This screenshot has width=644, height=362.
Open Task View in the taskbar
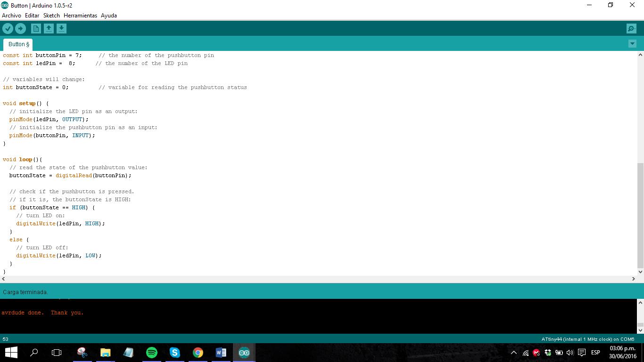click(x=57, y=353)
